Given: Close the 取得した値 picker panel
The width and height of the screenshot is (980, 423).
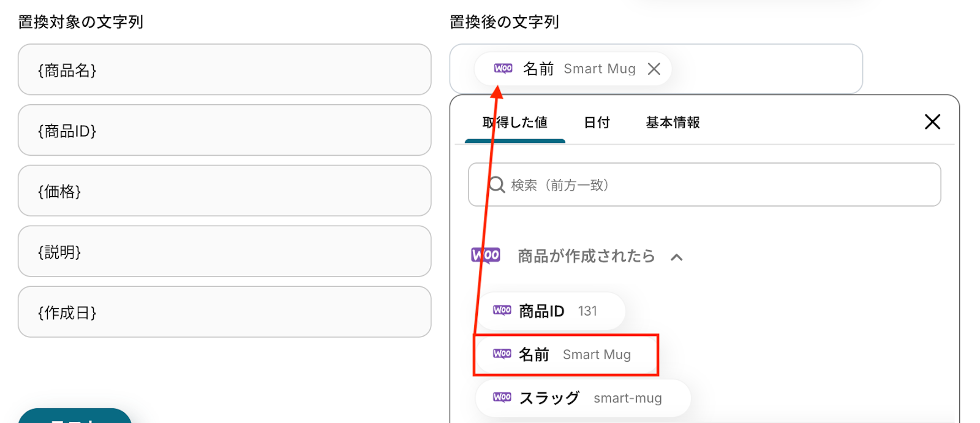Looking at the screenshot, I should click(932, 122).
